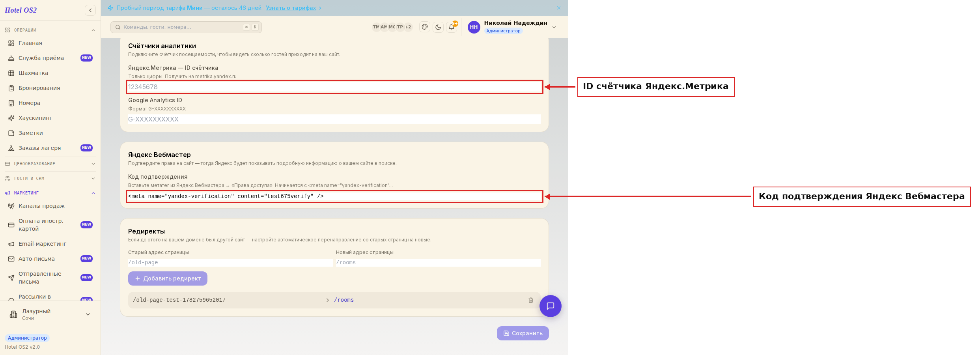Click the Добавить редирект button

pos(168,278)
